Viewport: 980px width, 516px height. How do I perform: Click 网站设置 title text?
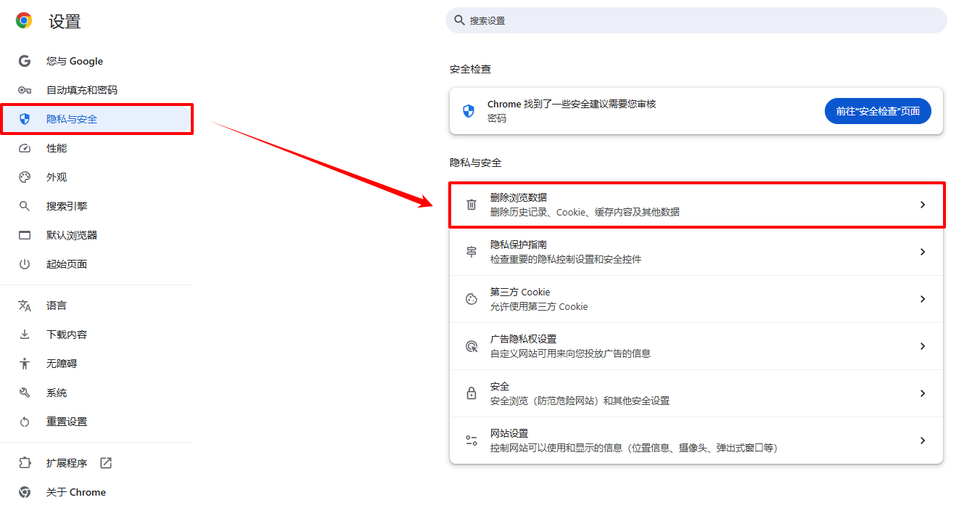tap(508, 433)
